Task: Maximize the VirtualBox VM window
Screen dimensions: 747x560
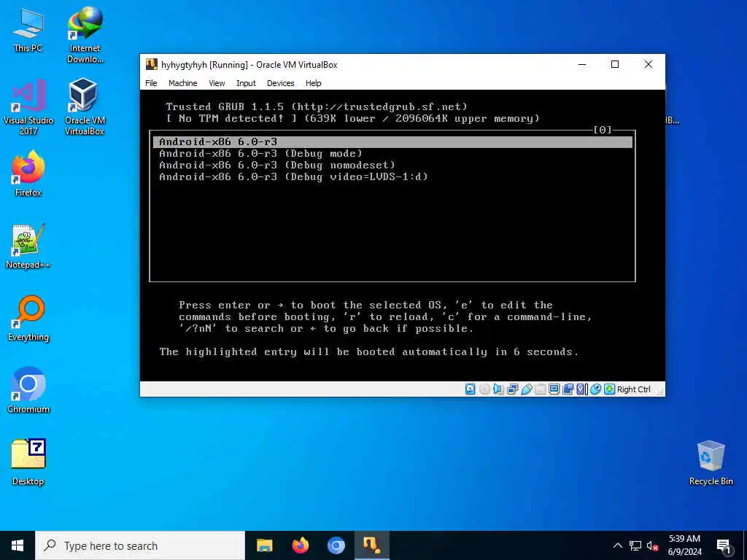Action: click(x=614, y=64)
